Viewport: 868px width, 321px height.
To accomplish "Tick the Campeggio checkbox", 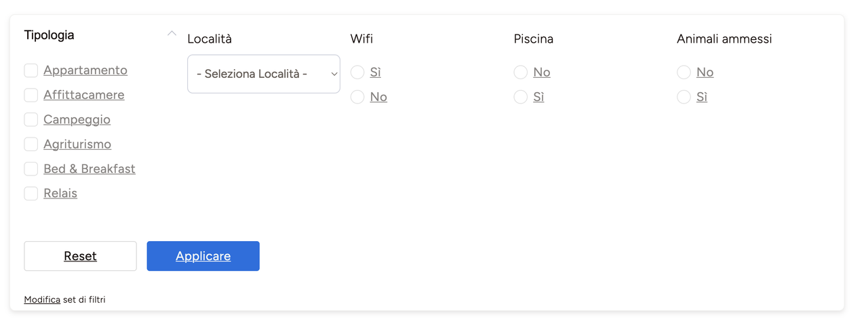I will [x=31, y=120].
